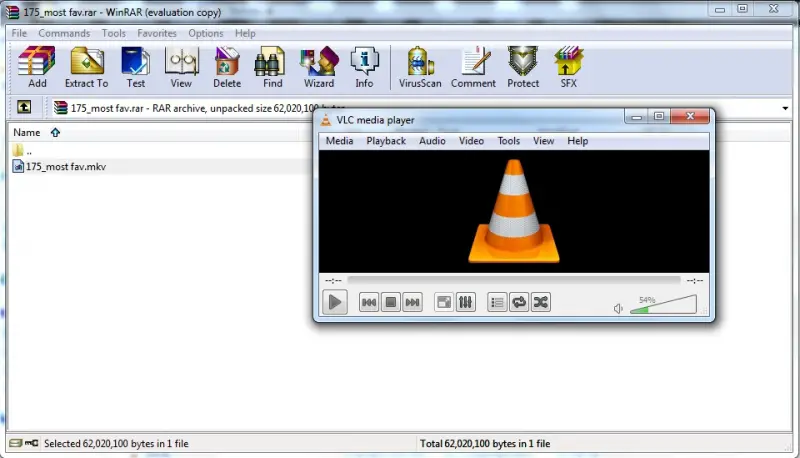
Task: Click the drive icon in WinRAR status bar
Action: coord(16,443)
